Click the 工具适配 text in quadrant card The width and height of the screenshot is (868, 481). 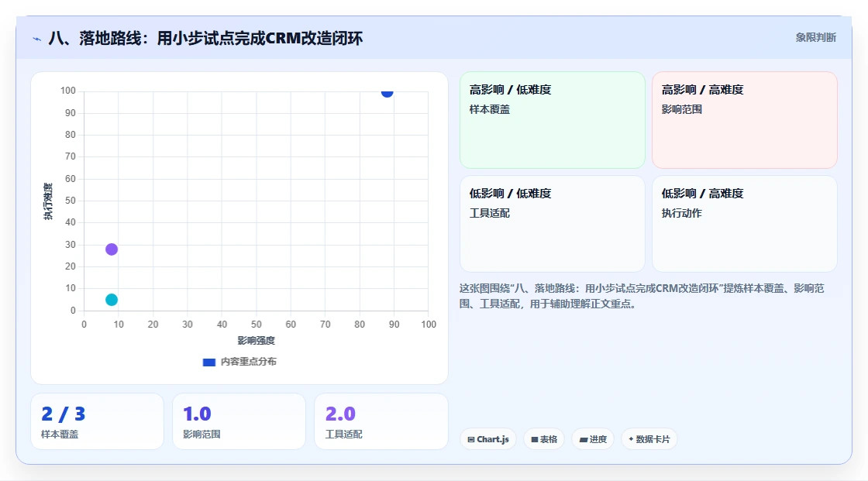tap(489, 213)
